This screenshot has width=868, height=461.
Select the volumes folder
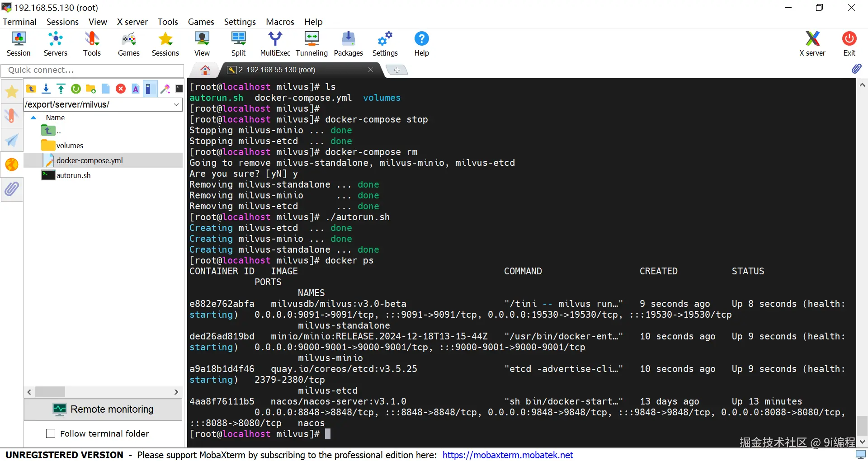103,146
